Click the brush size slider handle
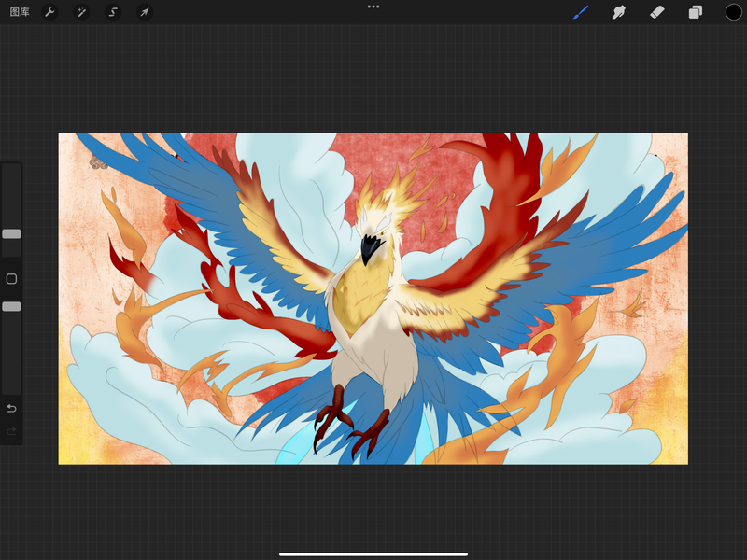The image size is (747, 560). [x=11, y=234]
